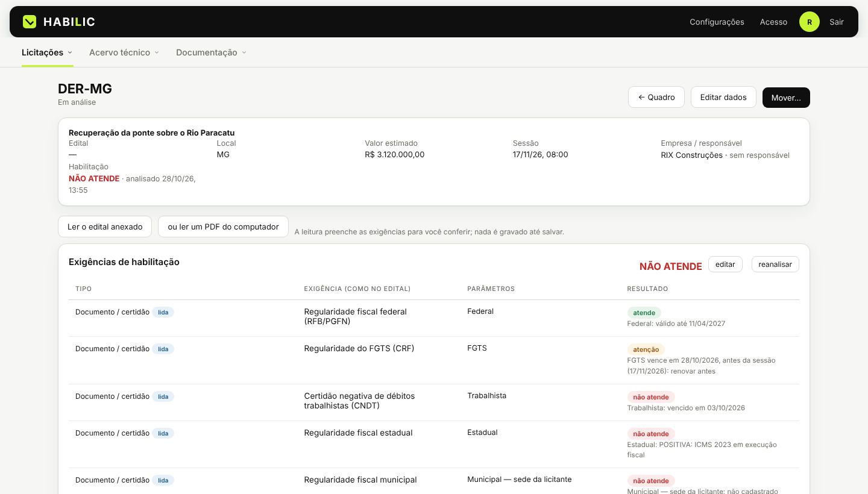
Task: Click the reanalisar button
Action: click(x=775, y=264)
